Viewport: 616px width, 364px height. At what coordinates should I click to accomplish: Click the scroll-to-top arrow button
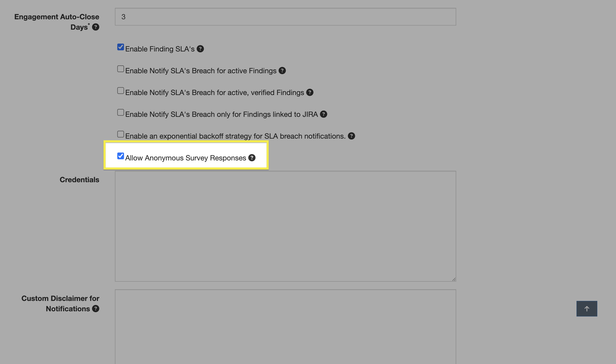tap(586, 309)
